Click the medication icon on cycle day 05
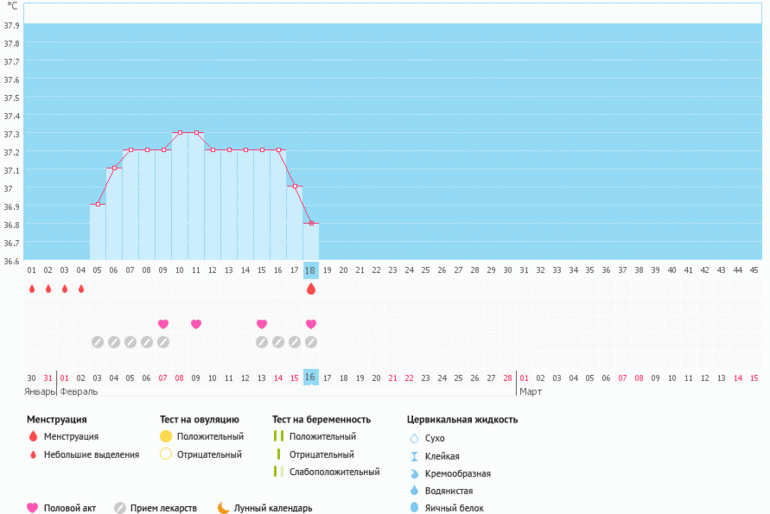Viewport: 770px width, 514px height. pos(98,342)
